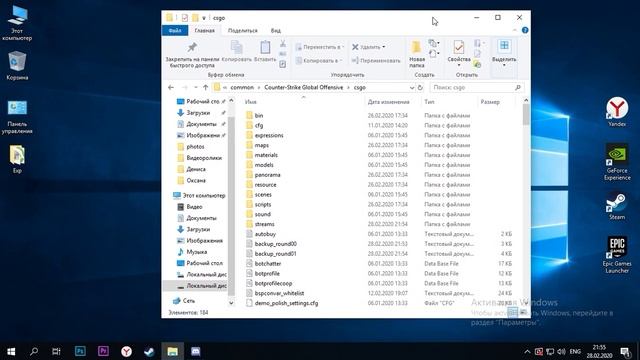The width and height of the screenshot is (640, 360).
Task: Select Этот компьютер in navigation pane
Action: [204, 196]
